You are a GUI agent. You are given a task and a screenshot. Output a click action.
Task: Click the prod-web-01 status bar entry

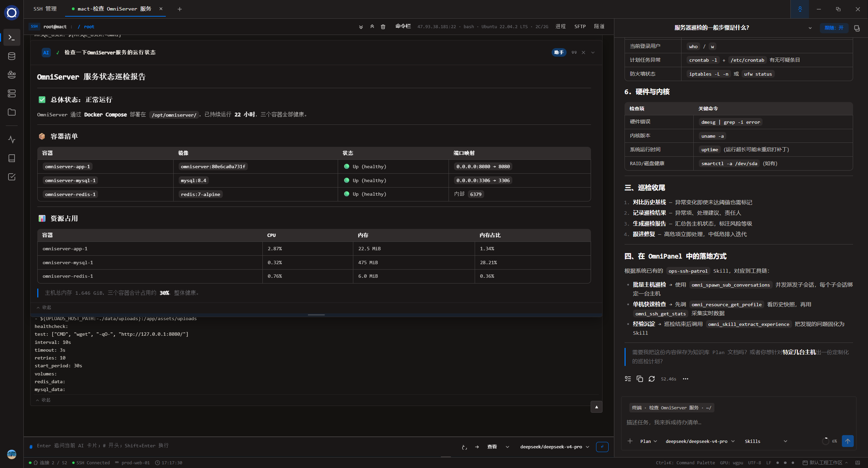tap(132, 463)
